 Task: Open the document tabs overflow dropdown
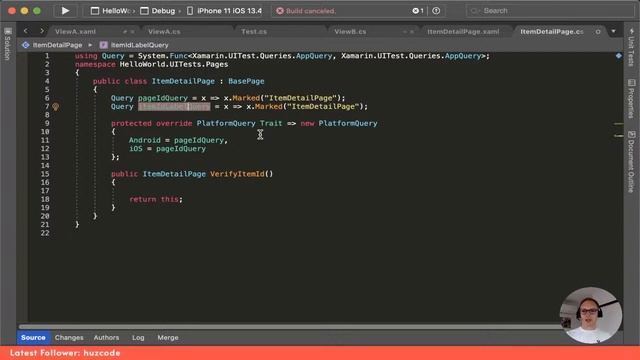[613, 31]
